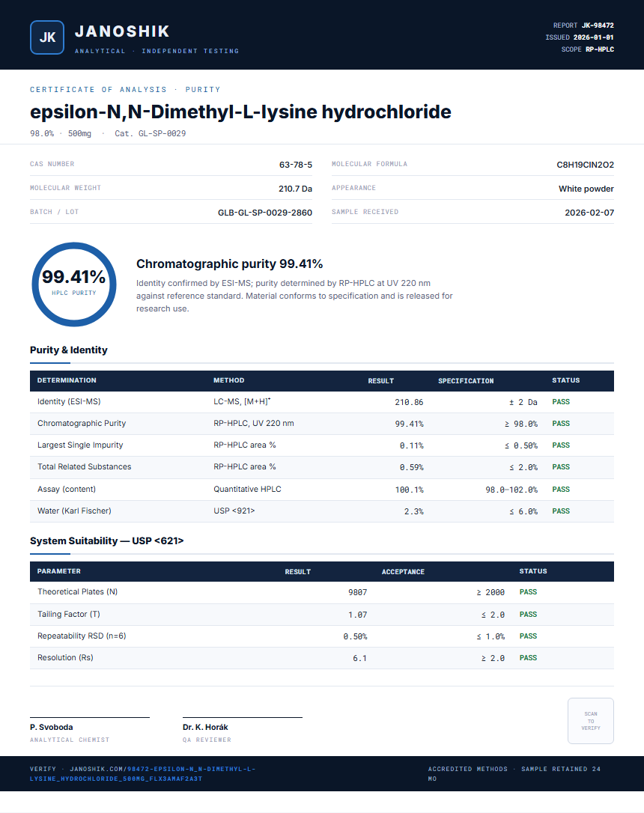Select the Identity (ESI-MS) row label
This screenshot has width=644, height=813.
click(69, 402)
